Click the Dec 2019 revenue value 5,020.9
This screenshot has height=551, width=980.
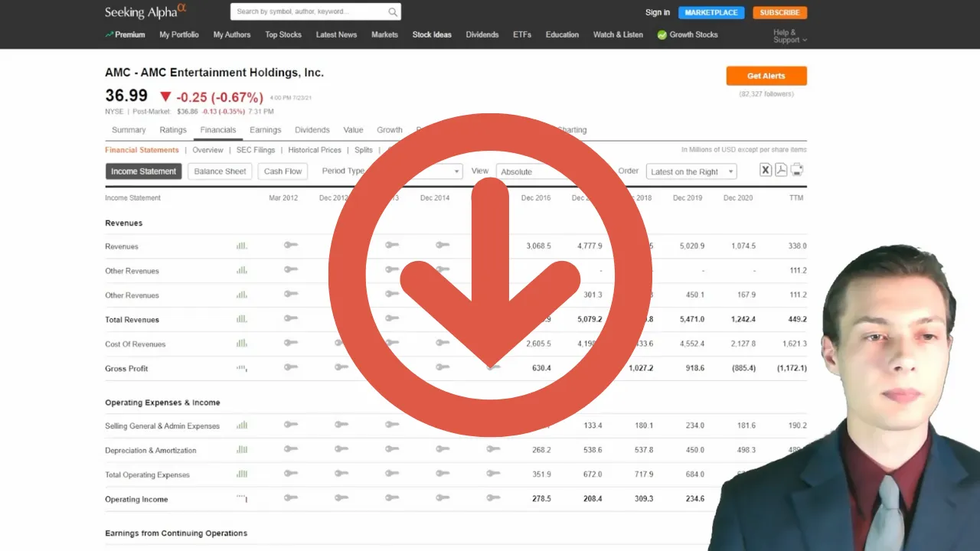(x=691, y=246)
